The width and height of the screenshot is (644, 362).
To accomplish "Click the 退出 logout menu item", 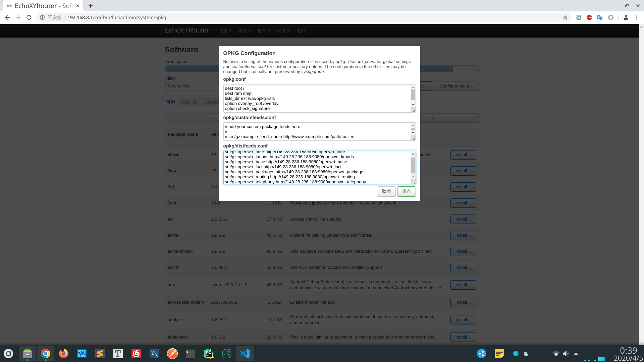I will tap(301, 31).
